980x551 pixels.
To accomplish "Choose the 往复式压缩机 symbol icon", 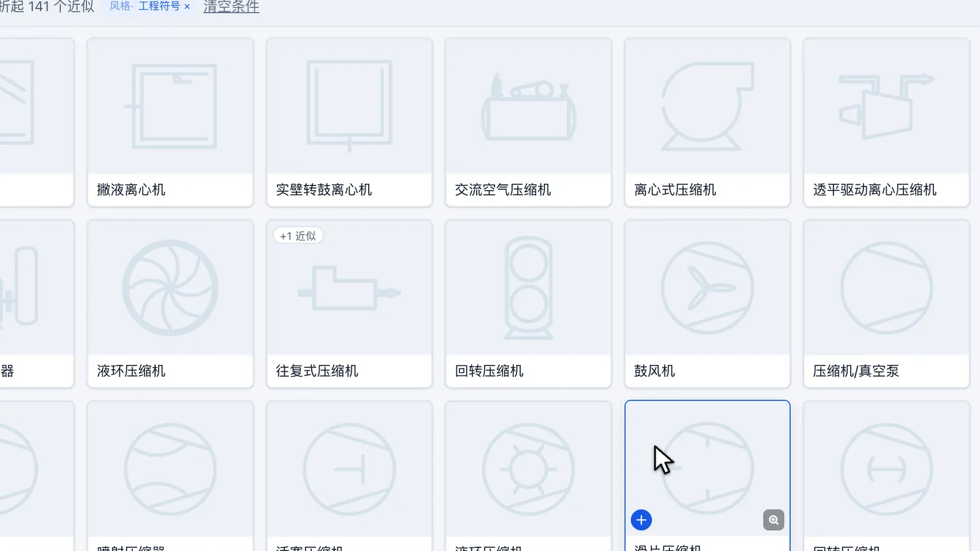I will [x=349, y=288].
